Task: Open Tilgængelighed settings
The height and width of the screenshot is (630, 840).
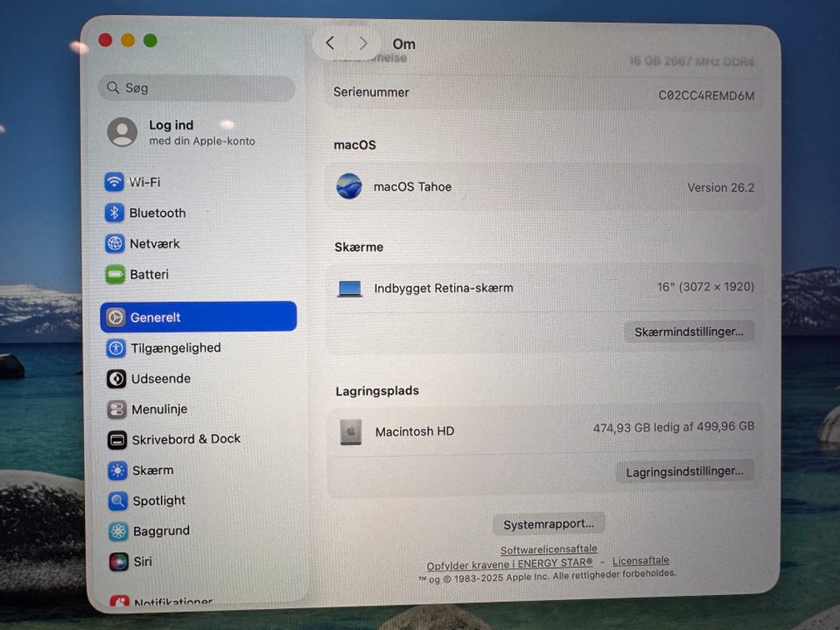Action: click(199, 348)
